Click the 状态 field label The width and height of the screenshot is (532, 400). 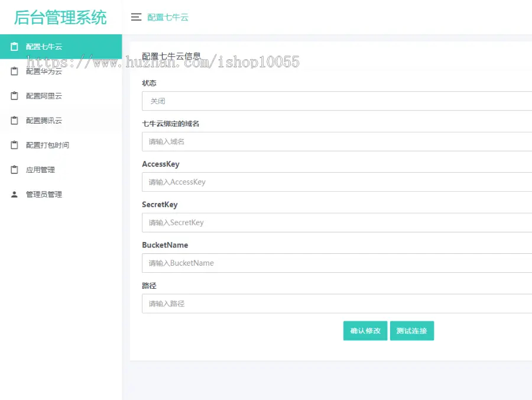pyautogui.click(x=149, y=83)
